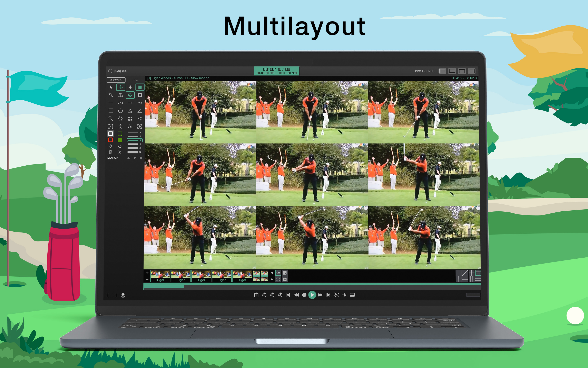Select the three-by-three grid layout
The height and width of the screenshot is (368, 588).
[478, 273]
